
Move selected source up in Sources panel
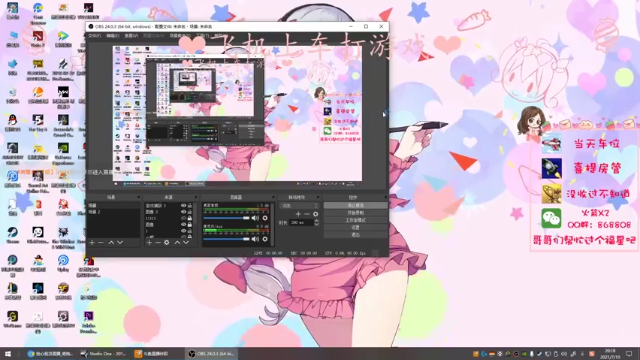(177, 242)
